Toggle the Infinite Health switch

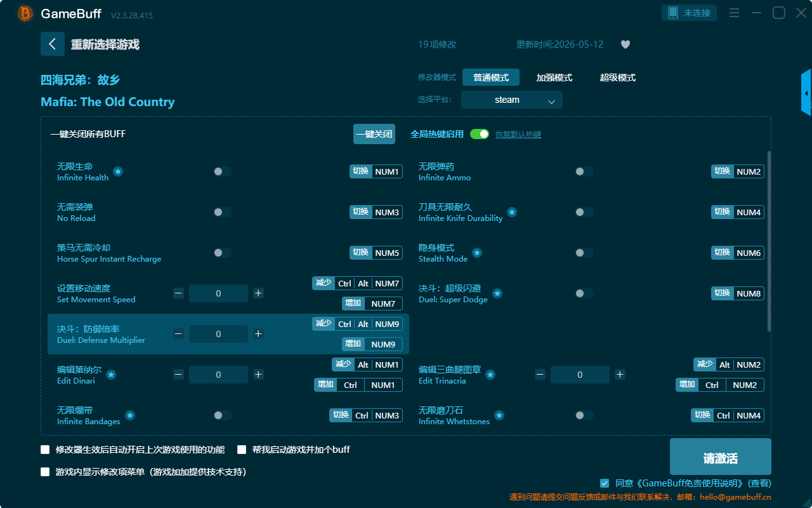223,171
